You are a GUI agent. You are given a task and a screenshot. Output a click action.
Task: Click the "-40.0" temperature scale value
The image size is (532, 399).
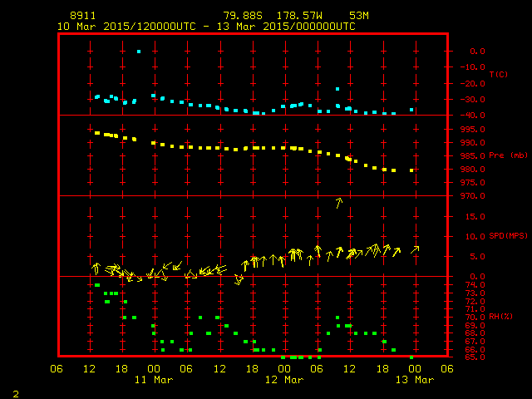coord(473,115)
